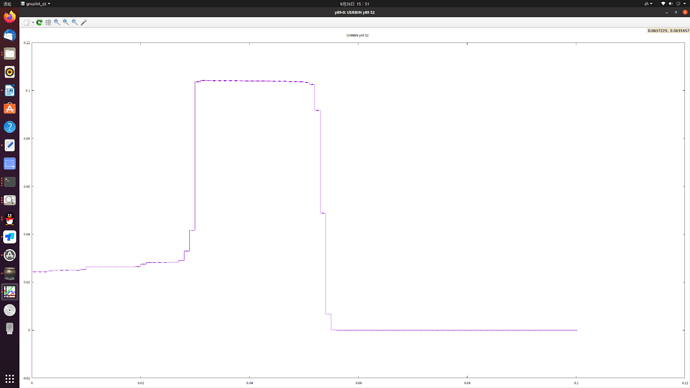Click the mouse coordinates readout at the top right
690x388 pixels.
[668, 31]
